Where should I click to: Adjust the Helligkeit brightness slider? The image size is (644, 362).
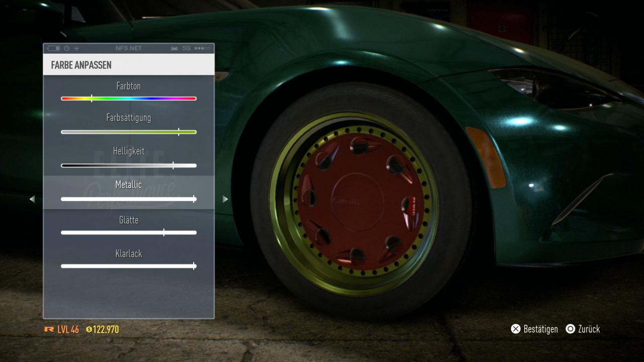point(129,165)
